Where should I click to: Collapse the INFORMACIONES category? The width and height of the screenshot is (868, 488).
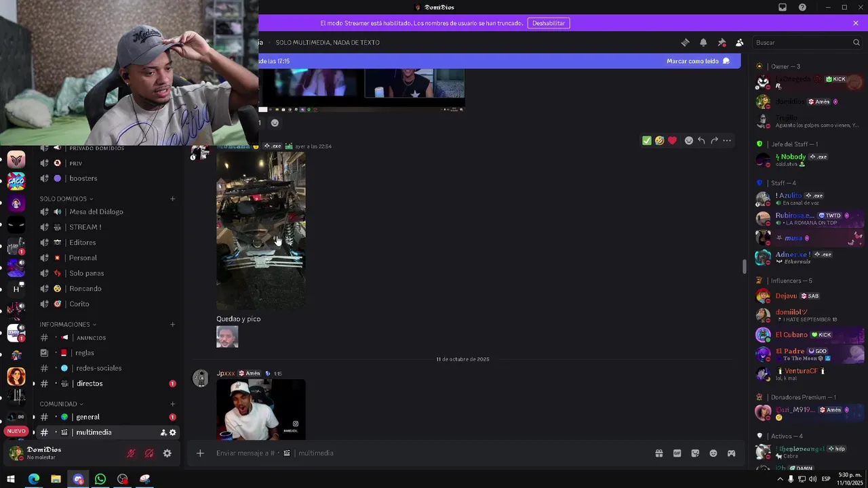click(x=67, y=324)
